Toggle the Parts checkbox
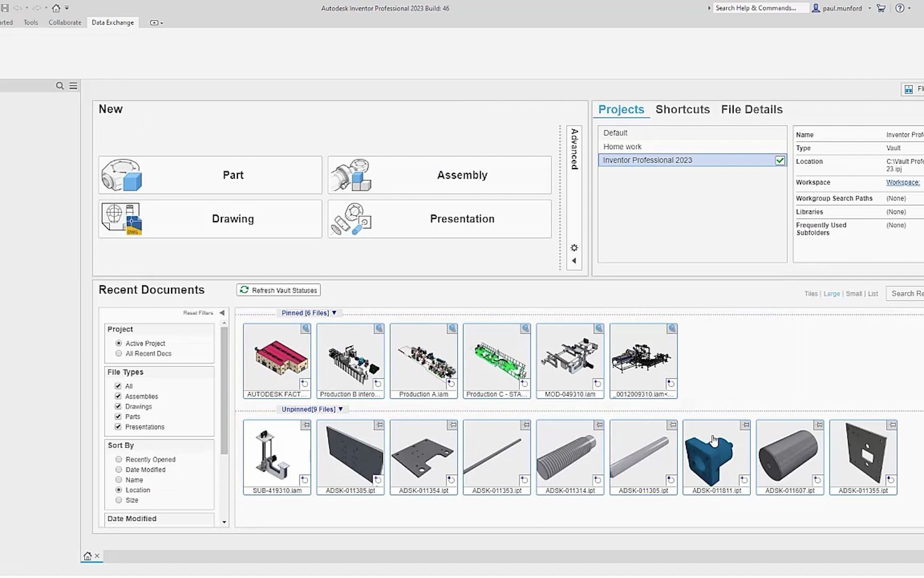The height and width of the screenshot is (578, 924). (118, 416)
